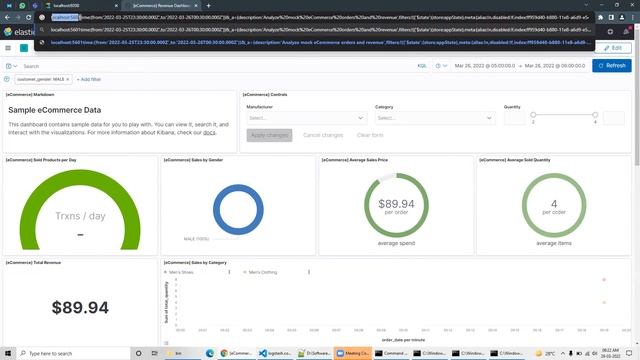This screenshot has height=360, width=640.
Task: Open options dots beside Men's Shoes legend
Action: (229, 272)
